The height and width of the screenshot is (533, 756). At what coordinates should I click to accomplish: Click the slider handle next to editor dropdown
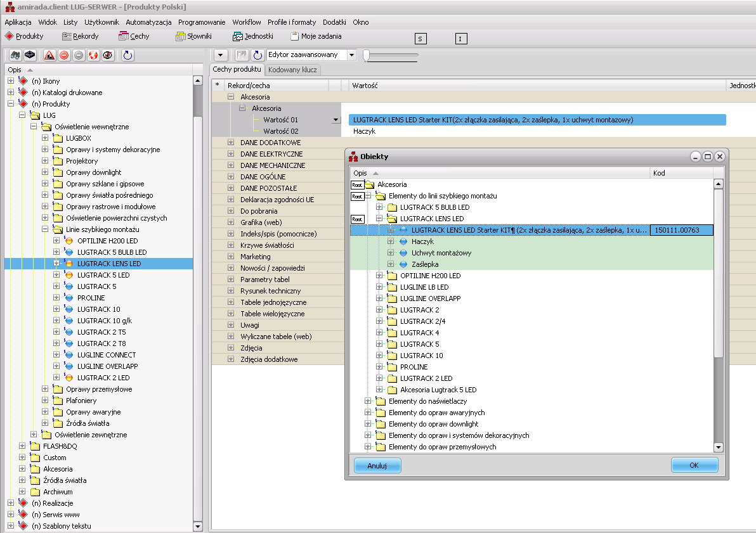tap(367, 55)
